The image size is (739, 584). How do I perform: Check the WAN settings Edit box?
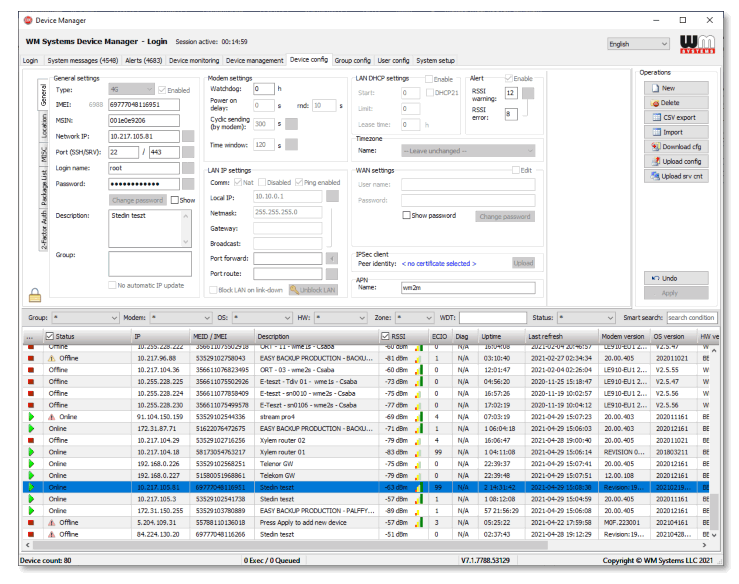[516, 170]
